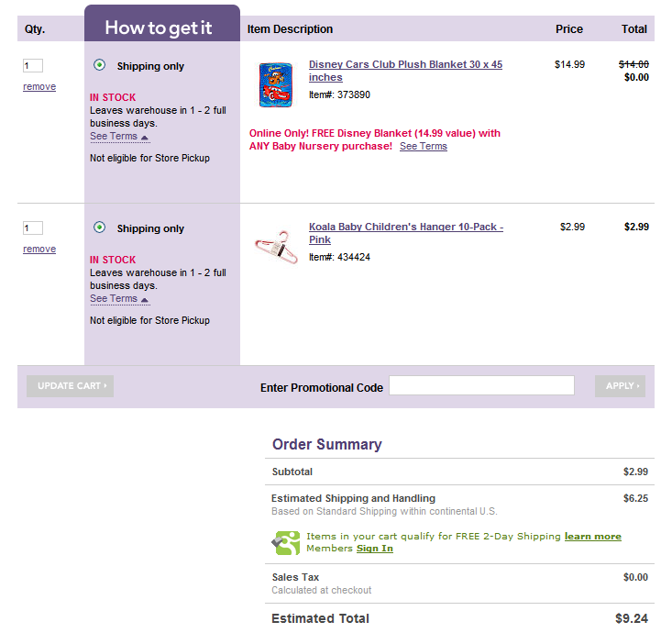The height and width of the screenshot is (644, 672).
Task: Click learn more about free 2-Day Shipping
Action: click(593, 537)
